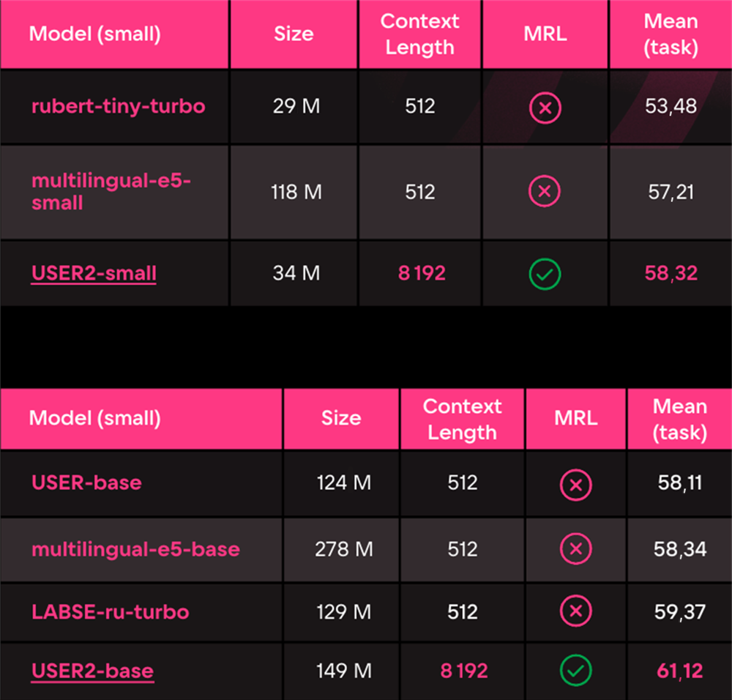Click the bottom table's Context Length header
Image resolution: width=732 pixels, height=700 pixels.
(462, 420)
